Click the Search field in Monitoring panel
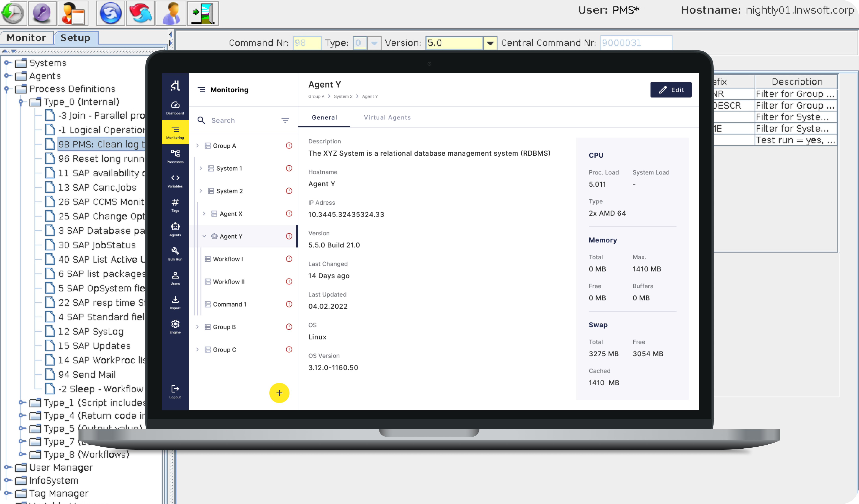This screenshot has height=504, width=859. point(243,120)
